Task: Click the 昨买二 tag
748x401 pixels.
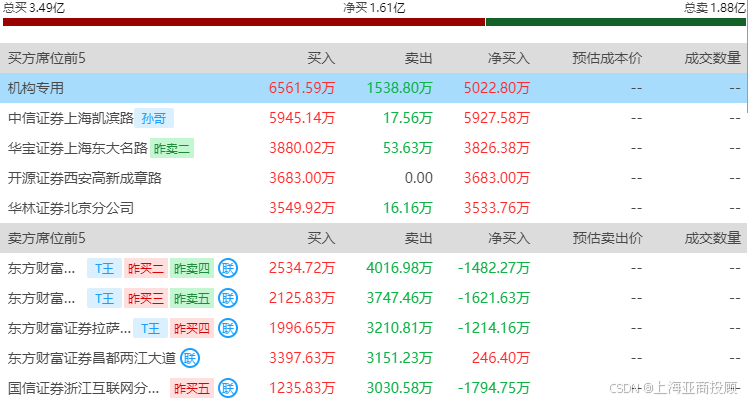Action: [x=146, y=268]
